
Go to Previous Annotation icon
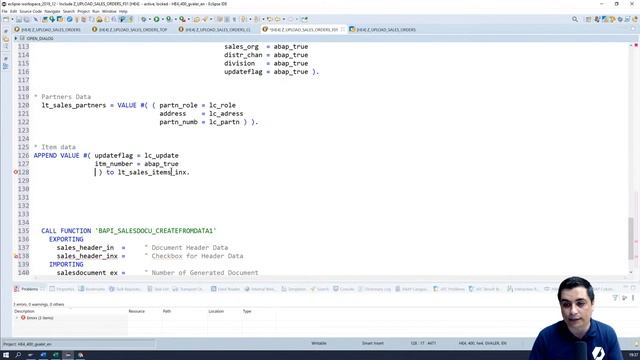coord(256,19)
